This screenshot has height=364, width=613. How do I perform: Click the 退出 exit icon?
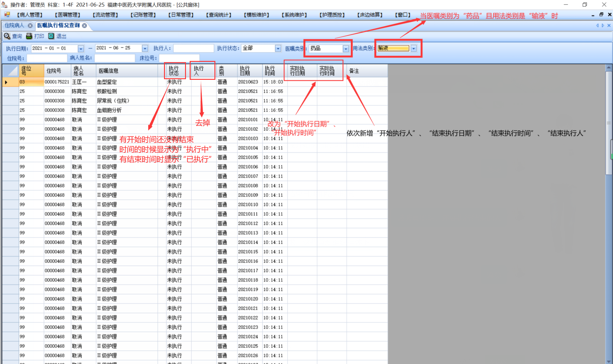[51, 36]
